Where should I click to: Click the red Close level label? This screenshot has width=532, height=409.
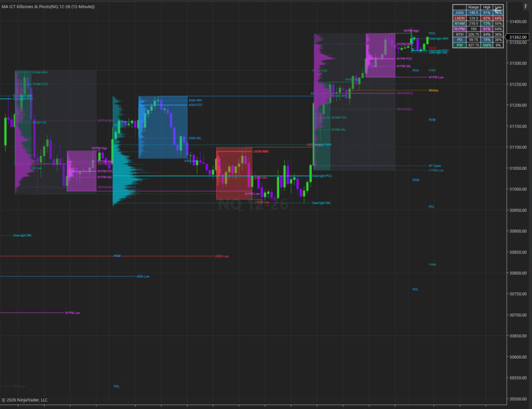(432, 48)
